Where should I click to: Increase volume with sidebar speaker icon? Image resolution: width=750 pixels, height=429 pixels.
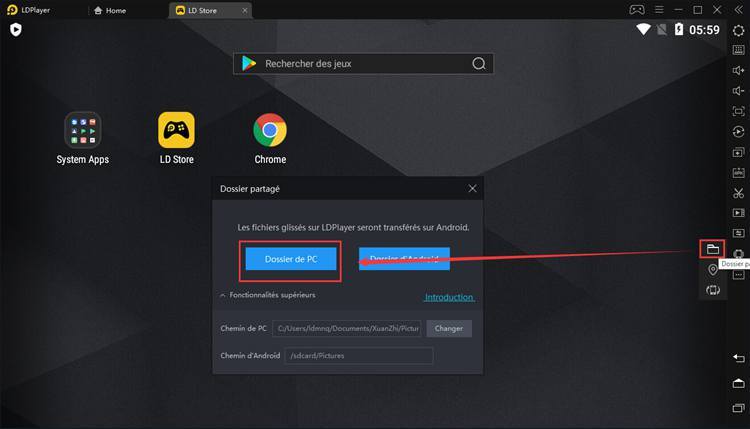739,70
